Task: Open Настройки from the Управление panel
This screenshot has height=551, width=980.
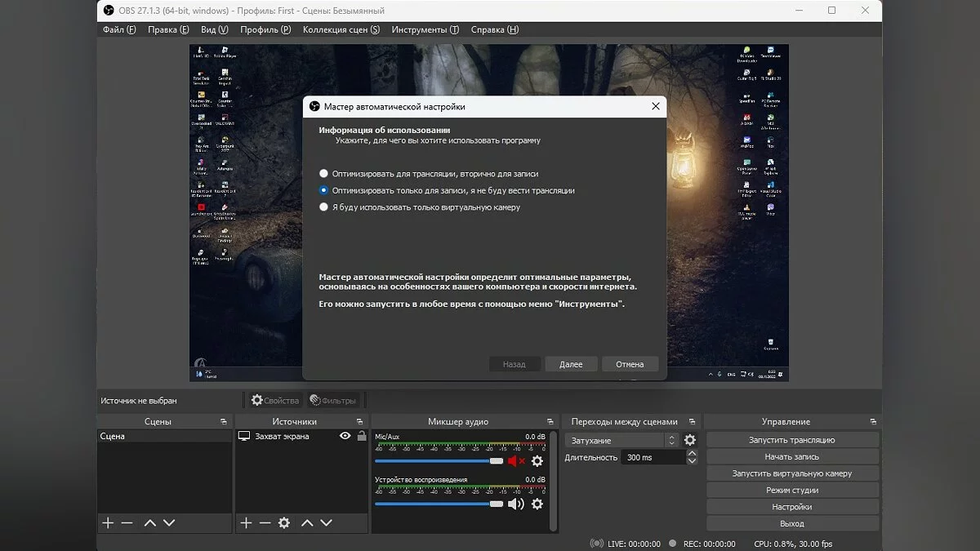Action: click(792, 507)
